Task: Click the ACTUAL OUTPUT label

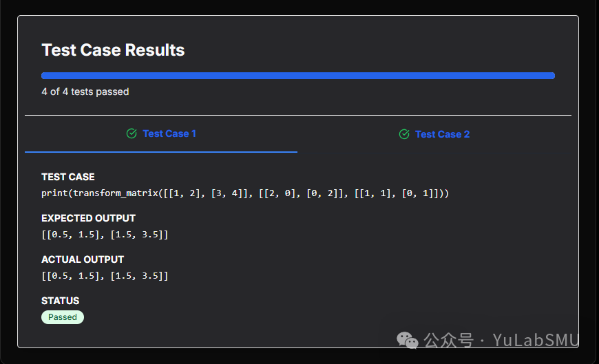Action: click(83, 259)
